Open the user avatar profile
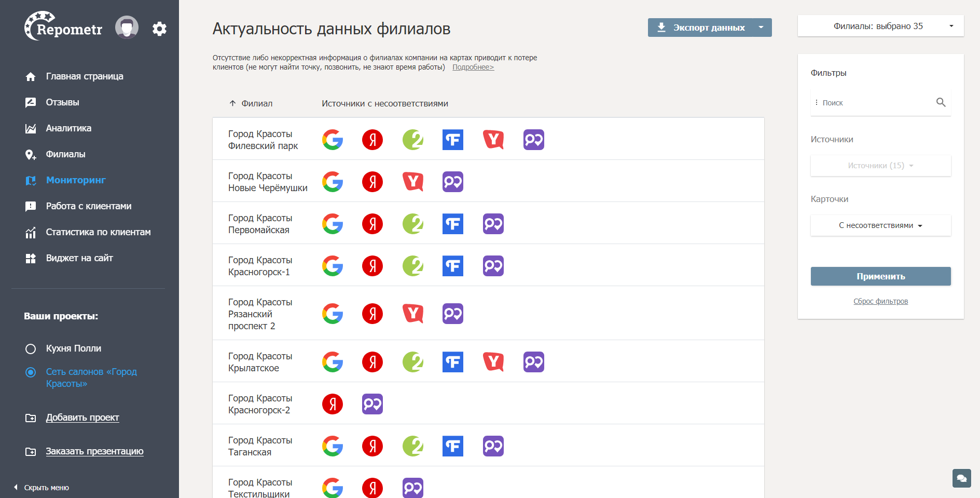The height and width of the screenshot is (498, 980). pyautogui.click(x=127, y=28)
